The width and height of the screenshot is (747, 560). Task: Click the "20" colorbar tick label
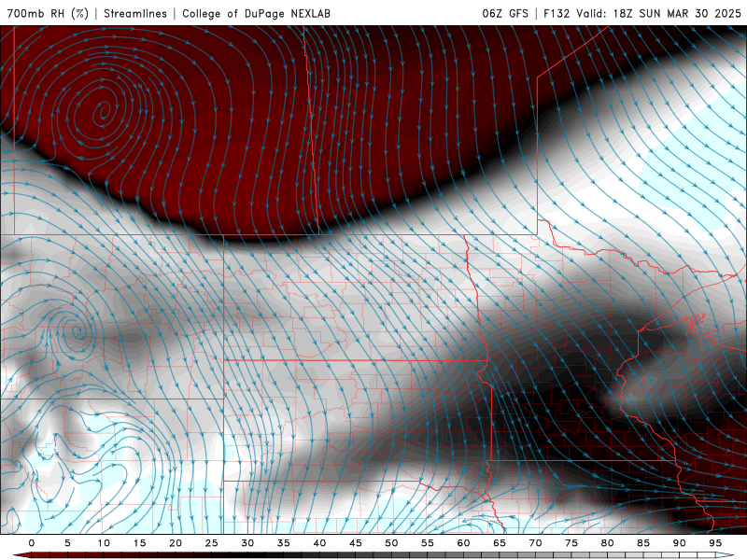point(176,543)
